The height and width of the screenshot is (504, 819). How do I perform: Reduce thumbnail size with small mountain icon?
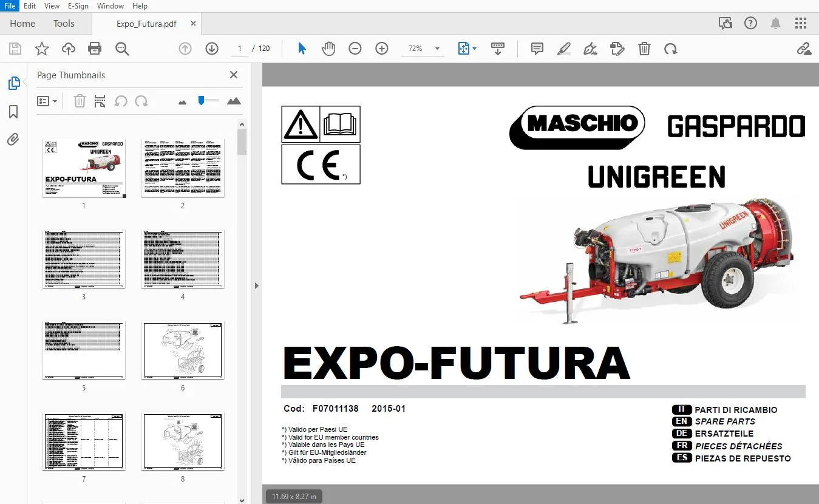(x=183, y=101)
